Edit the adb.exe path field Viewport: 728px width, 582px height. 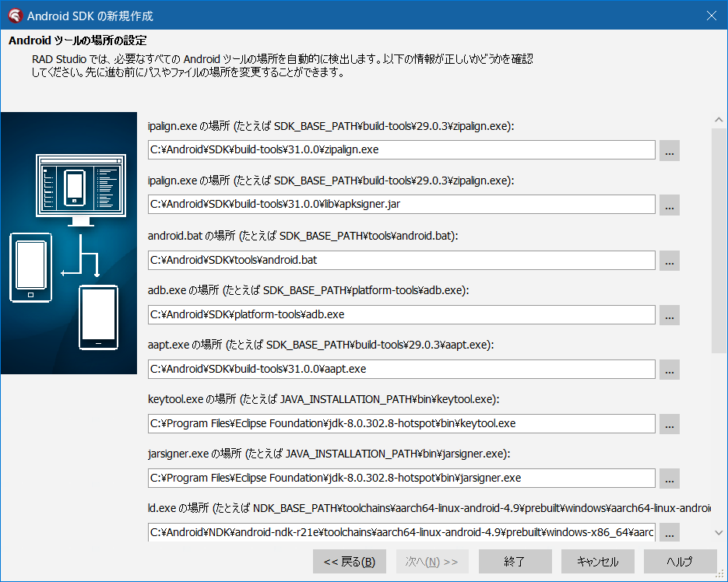[402, 314]
